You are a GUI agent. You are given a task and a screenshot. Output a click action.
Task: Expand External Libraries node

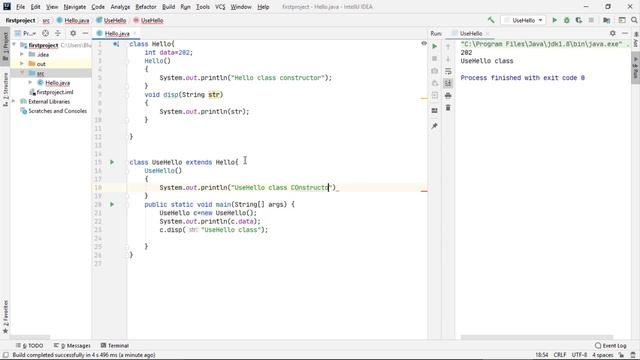point(14,101)
